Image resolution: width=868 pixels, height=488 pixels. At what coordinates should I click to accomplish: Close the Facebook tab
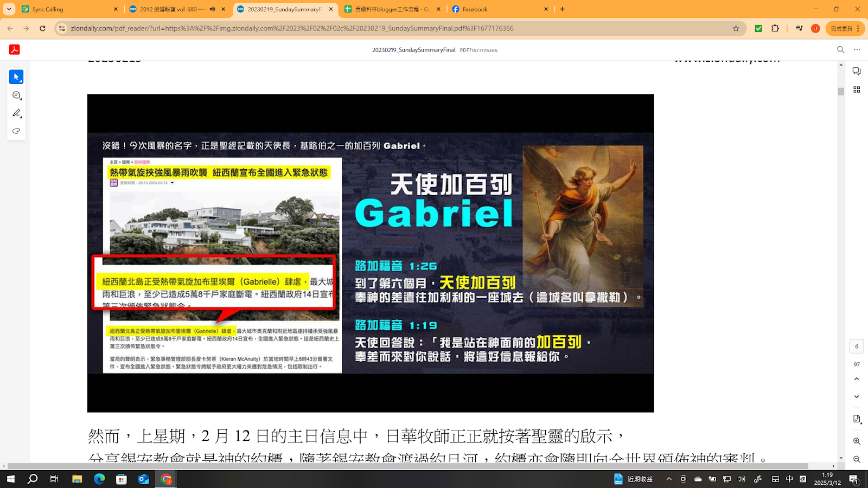pyautogui.click(x=546, y=9)
